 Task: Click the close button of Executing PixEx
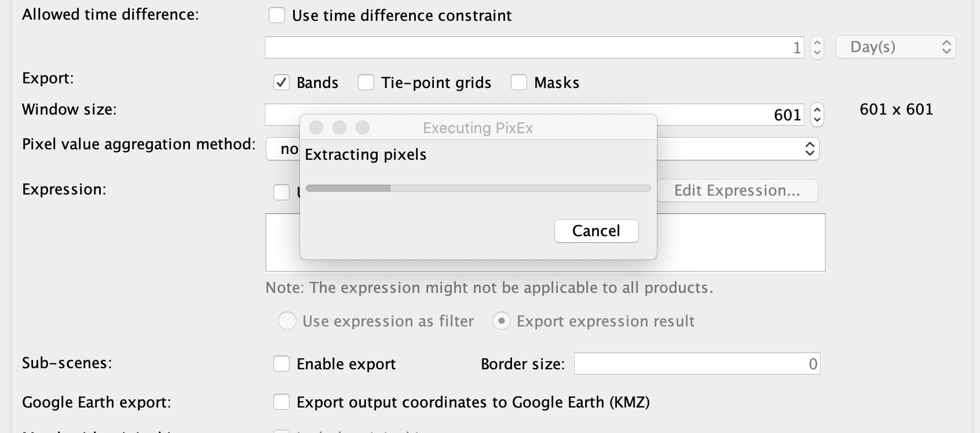click(x=316, y=127)
